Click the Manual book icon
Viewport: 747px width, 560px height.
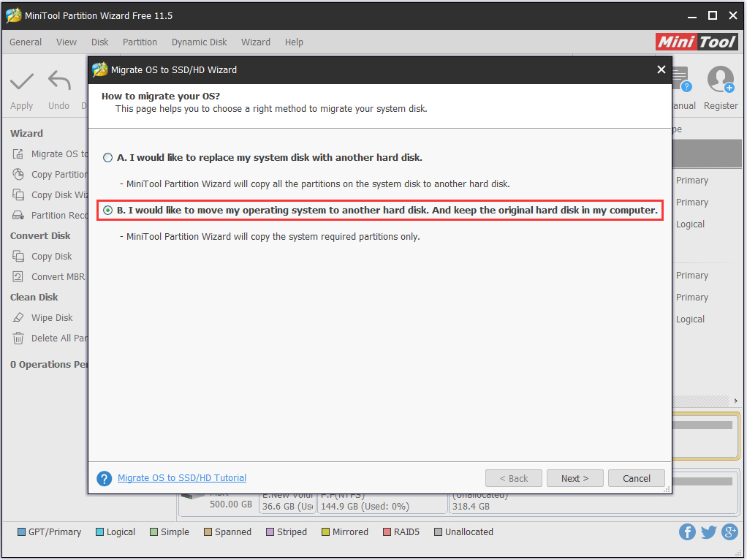[681, 80]
